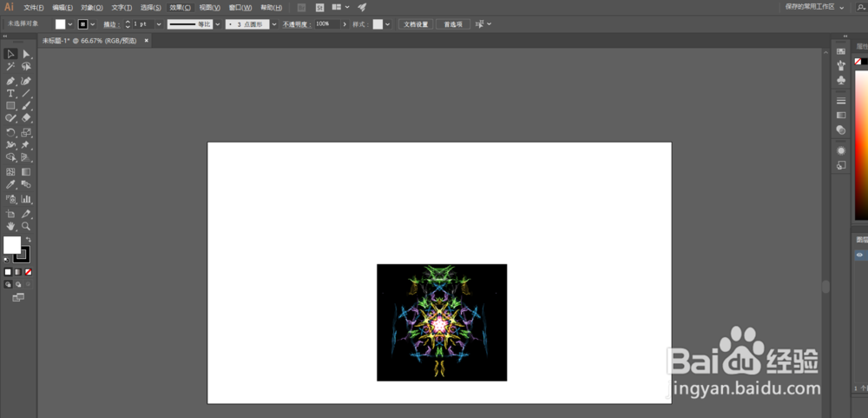This screenshot has width=868, height=418.
Task: Select the Perspective Grid tool
Action: (26, 157)
